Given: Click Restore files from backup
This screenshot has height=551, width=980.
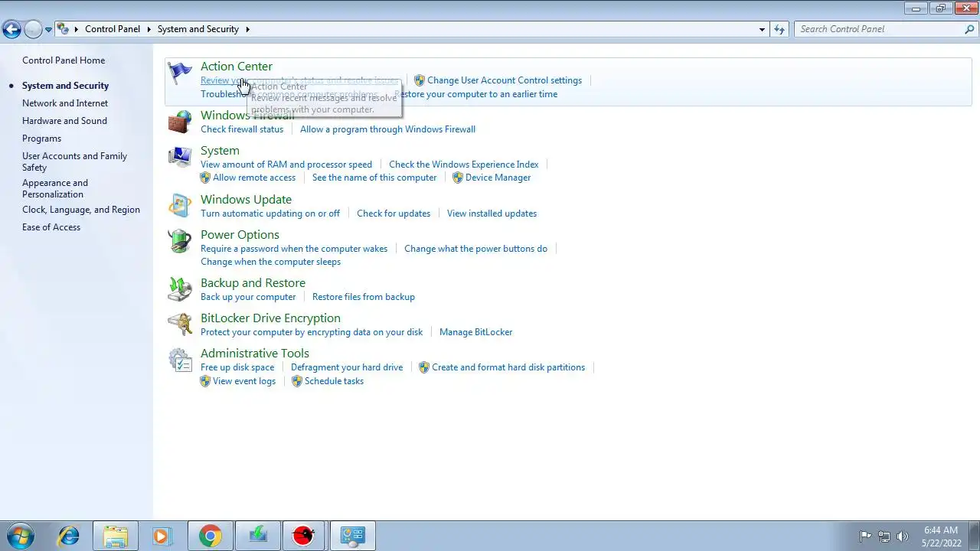Looking at the screenshot, I should coord(364,297).
